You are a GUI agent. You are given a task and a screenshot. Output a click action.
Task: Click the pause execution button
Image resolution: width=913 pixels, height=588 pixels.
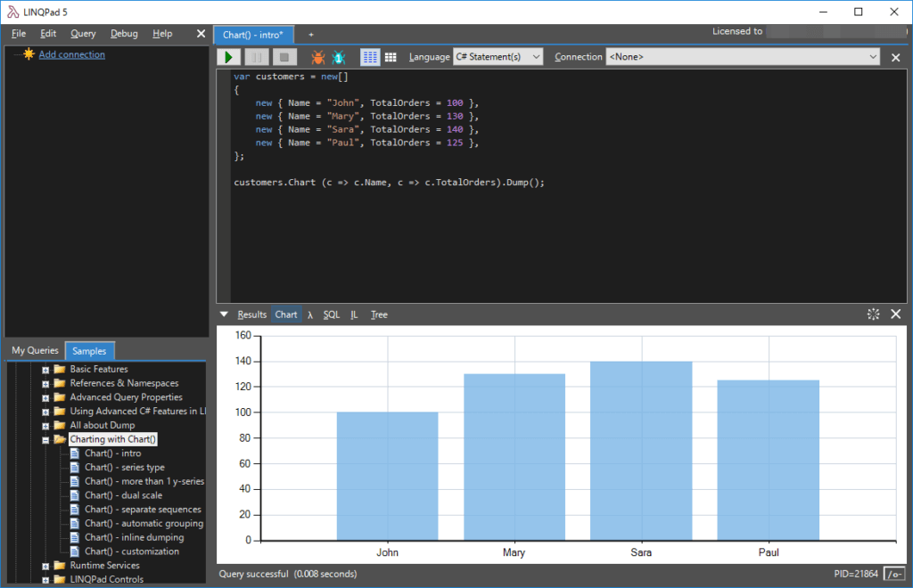(x=256, y=57)
